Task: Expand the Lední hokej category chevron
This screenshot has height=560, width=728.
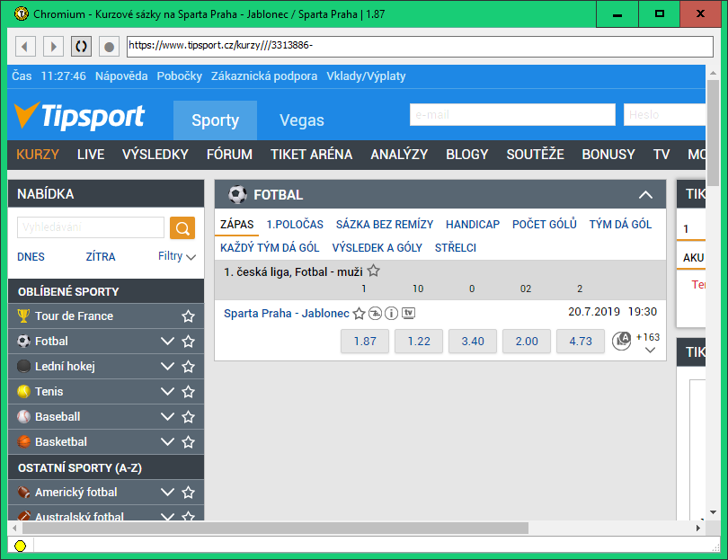Action: (167, 367)
